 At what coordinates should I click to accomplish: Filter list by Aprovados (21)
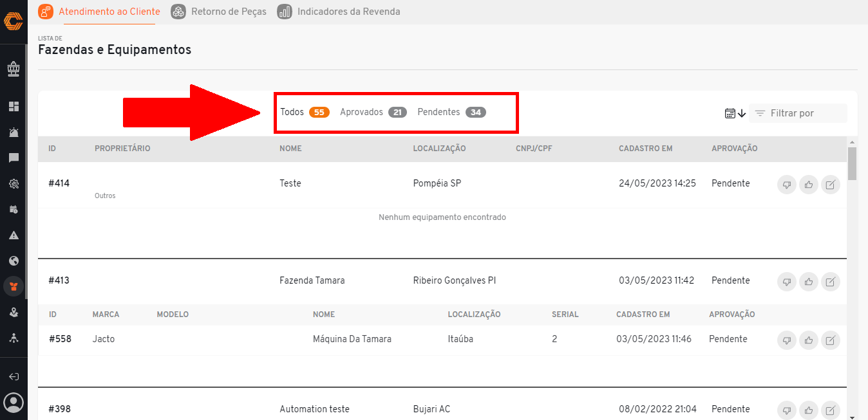coord(373,112)
